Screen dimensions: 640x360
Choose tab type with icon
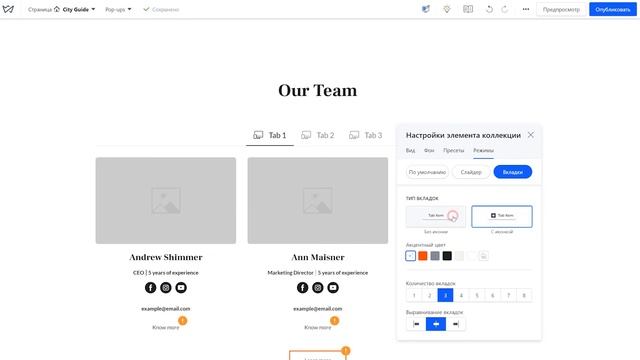(502, 216)
